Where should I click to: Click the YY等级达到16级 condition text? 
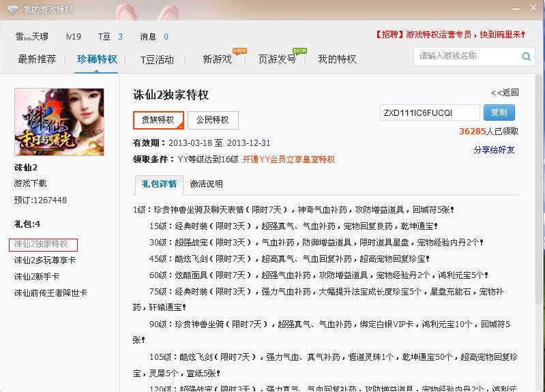coord(208,160)
